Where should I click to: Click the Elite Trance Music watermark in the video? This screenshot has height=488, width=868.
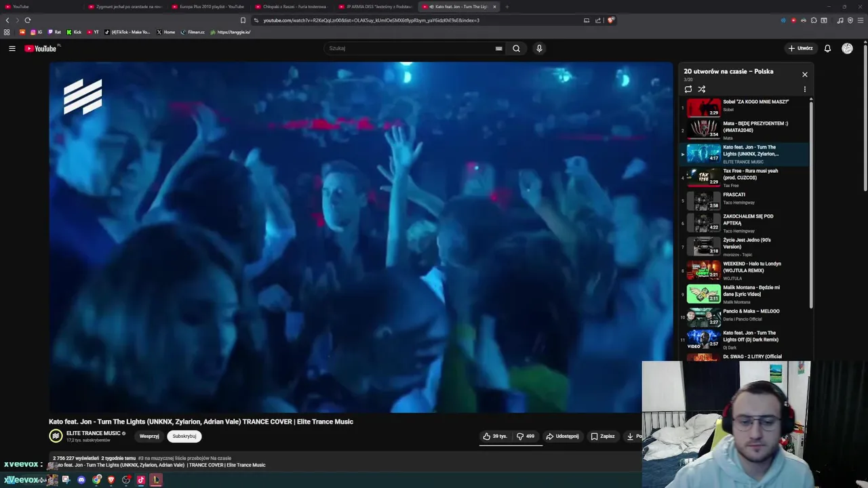tap(83, 96)
